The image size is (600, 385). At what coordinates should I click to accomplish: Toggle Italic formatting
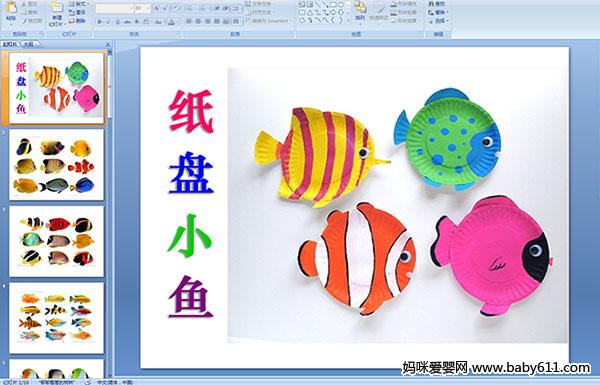pos(108,22)
